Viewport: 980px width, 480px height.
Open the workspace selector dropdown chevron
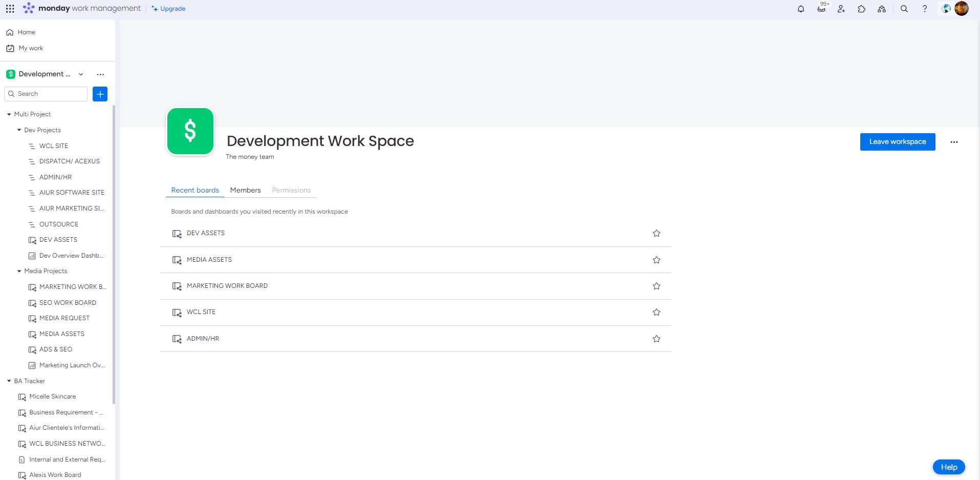coord(81,74)
